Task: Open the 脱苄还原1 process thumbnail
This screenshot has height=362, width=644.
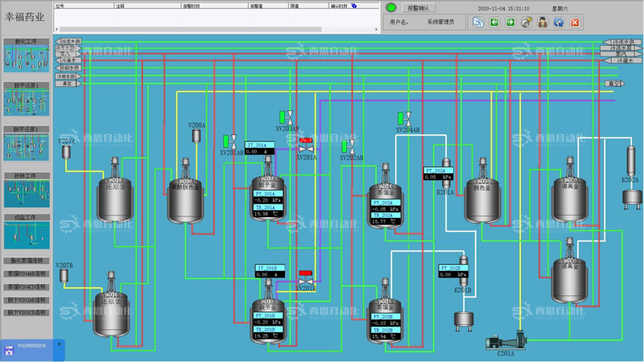Action: pos(27,102)
